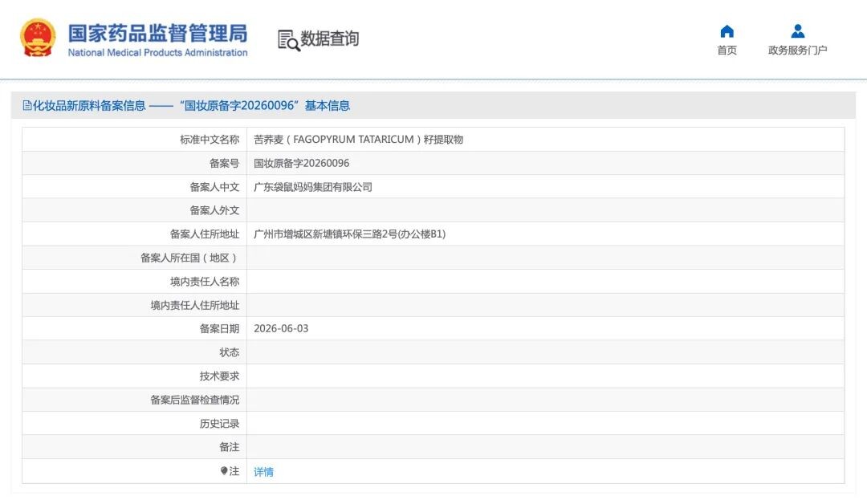Viewport: 867px width, 504px height.
Task: Select the address 广州市增城区新塘镇环保三路2号
Action: 349,234
